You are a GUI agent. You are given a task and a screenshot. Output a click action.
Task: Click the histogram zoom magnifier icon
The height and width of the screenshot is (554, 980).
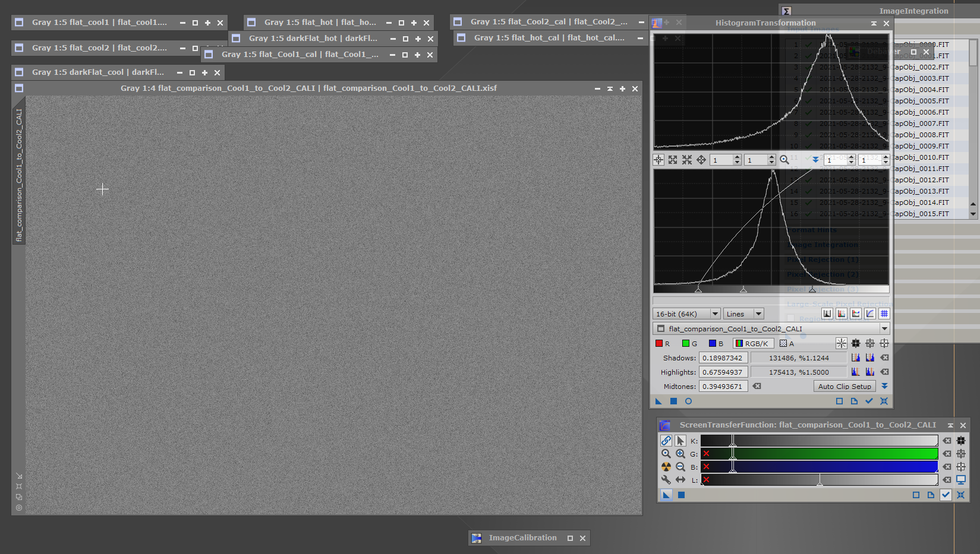click(784, 160)
